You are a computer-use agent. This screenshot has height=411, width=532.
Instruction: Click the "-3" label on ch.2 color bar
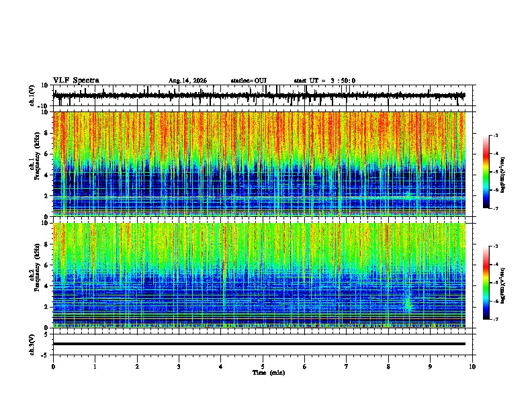coord(496,246)
